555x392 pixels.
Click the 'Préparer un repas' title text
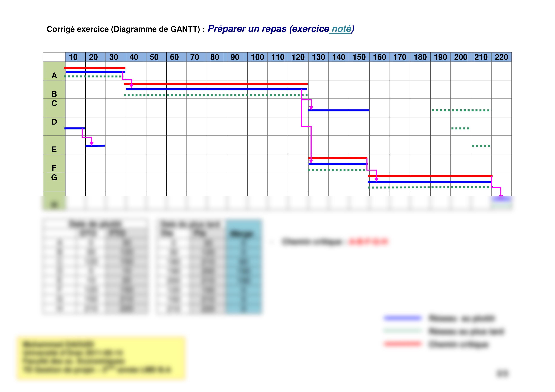click(x=248, y=29)
